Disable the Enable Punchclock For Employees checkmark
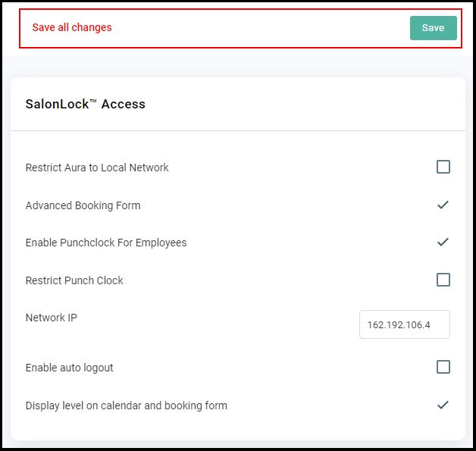Viewport: 476px width, 451px height. click(443, 243)
